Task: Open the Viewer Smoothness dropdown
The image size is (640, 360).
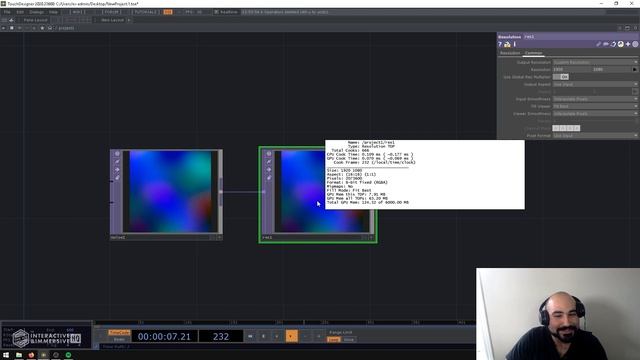Action: coord(595,113)
